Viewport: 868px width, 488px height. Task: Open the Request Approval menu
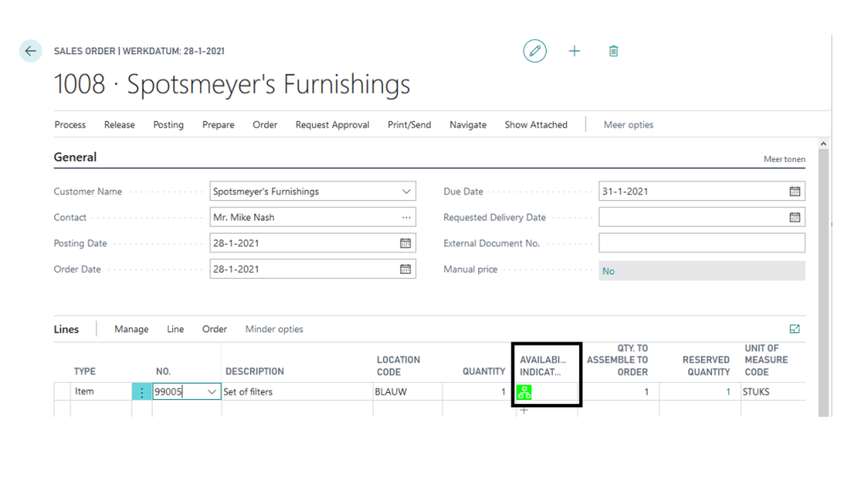click(x=331, y=125)
